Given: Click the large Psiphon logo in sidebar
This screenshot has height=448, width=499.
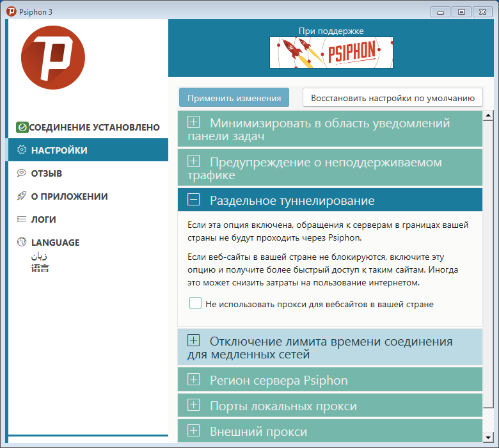Looking at the screenshot, I should tap(53, 57).
